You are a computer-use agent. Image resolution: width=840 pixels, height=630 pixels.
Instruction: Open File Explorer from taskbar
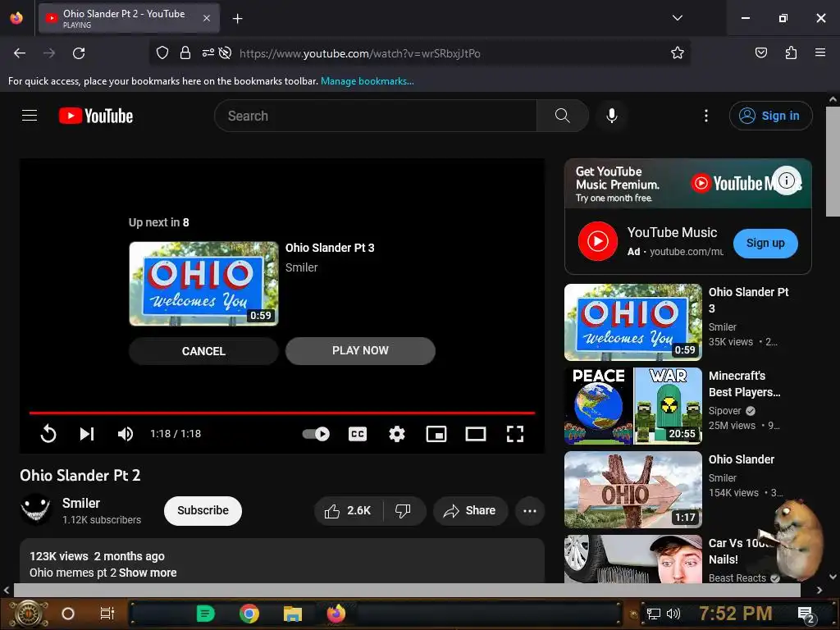coord(293,614)
